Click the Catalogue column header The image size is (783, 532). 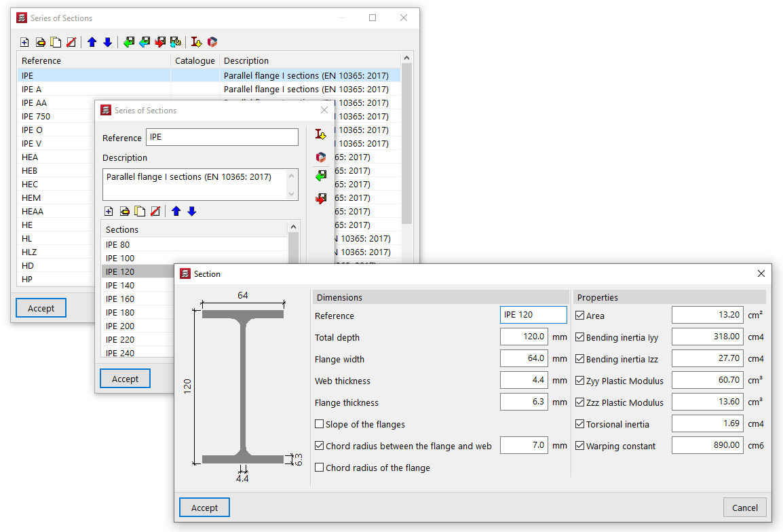click(195, 60)
